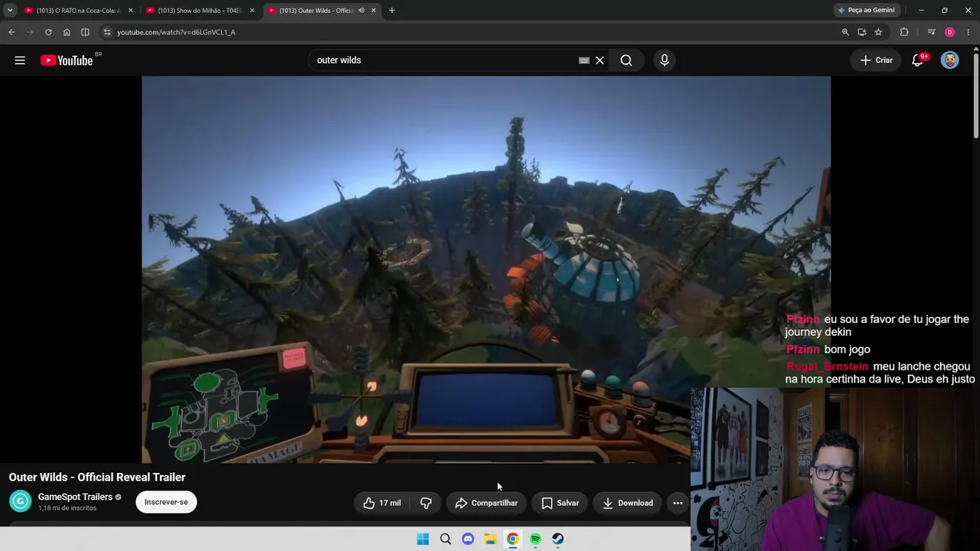Close the O RATO na Coca-Cola tab
This screenshot has width=980, height=551.
tap(130, 11)
